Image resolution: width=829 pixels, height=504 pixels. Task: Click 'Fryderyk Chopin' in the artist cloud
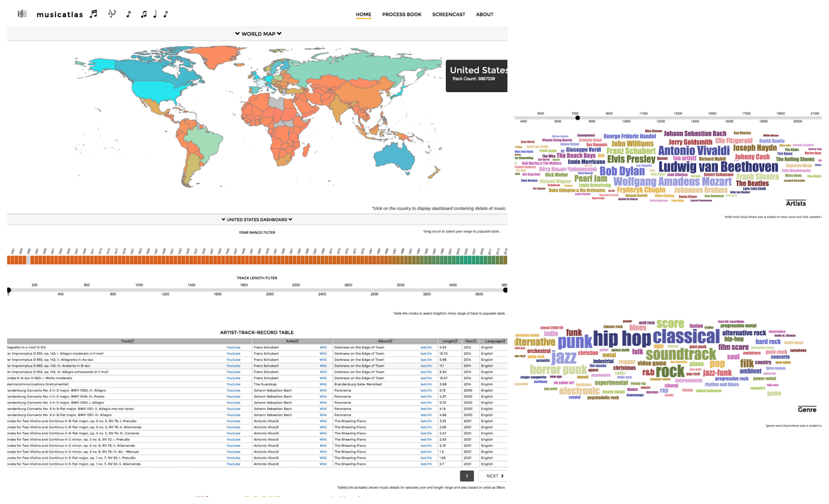pyautogui.click(x=641, y=190)
